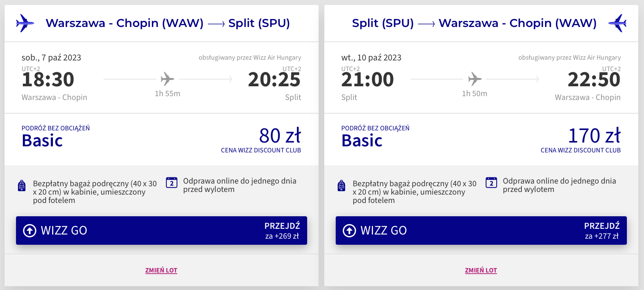
Task: Click the cabin baggage icon on Split–Warszawa card
Action: 342,185
